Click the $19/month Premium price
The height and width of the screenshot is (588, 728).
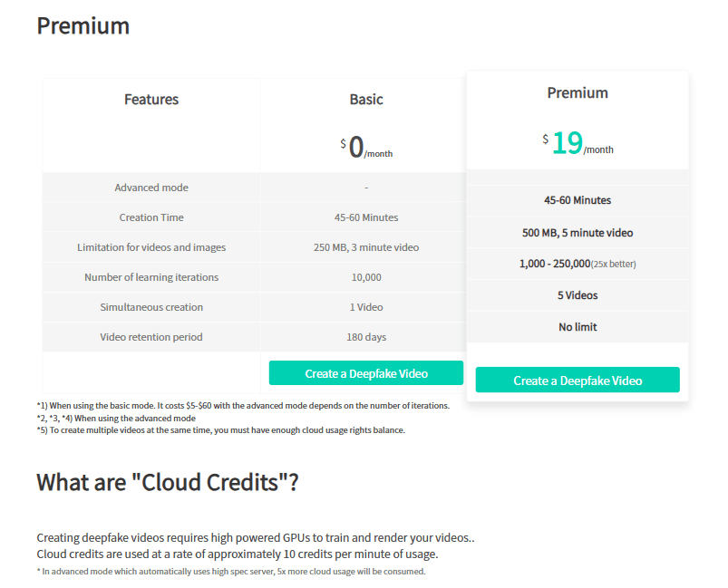coord(578,143)
